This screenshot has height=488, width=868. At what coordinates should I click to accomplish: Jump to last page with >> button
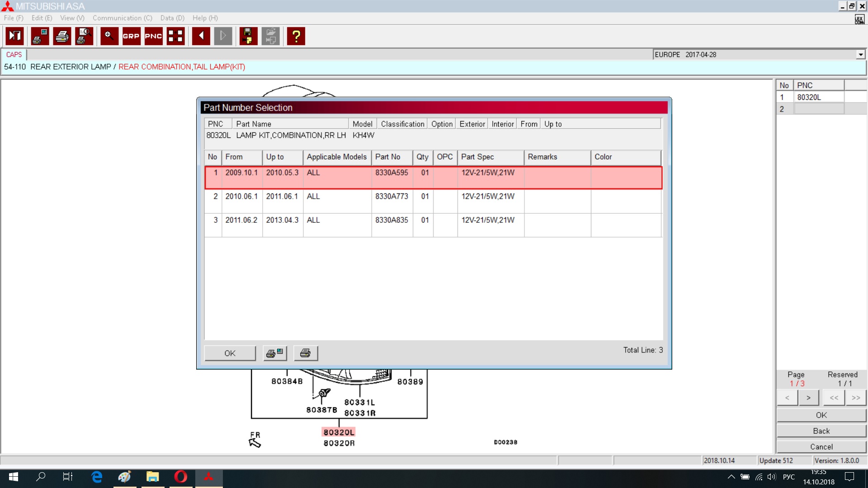855,398
